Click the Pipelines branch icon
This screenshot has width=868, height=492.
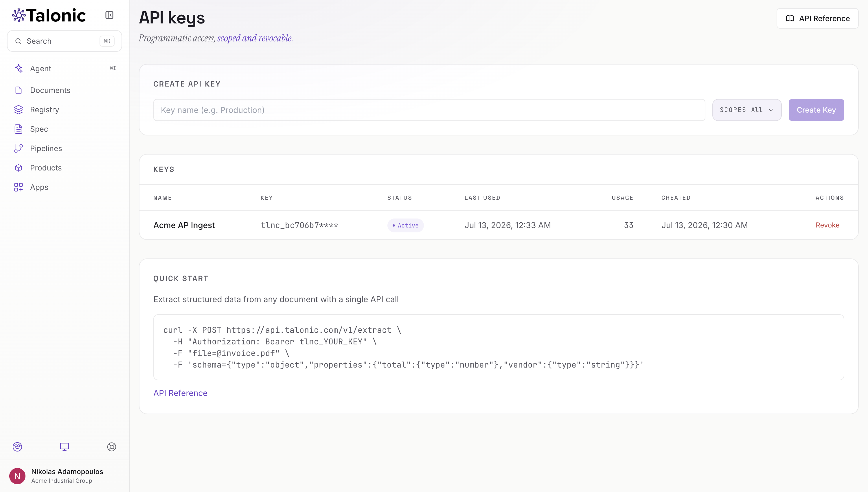point(19,148)
